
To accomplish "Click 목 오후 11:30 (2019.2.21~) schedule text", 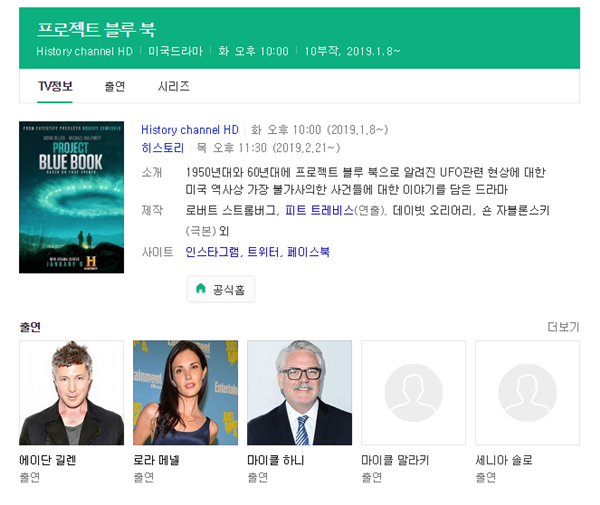I will pos(268,148).
